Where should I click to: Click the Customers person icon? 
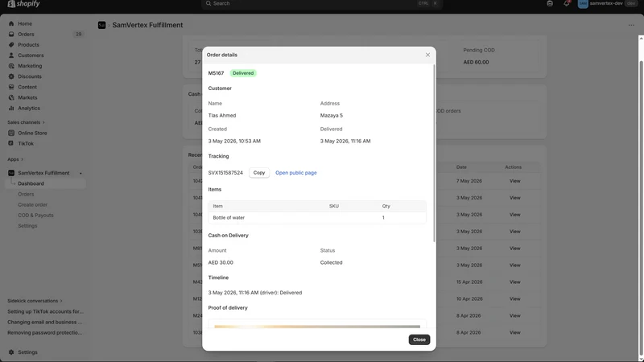tap(11, 56)
